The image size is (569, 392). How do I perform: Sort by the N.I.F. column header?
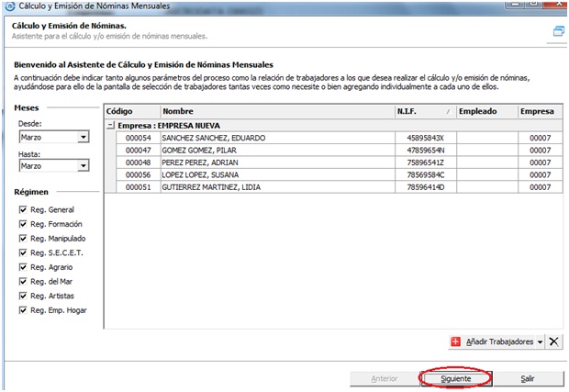click(426, 111)
